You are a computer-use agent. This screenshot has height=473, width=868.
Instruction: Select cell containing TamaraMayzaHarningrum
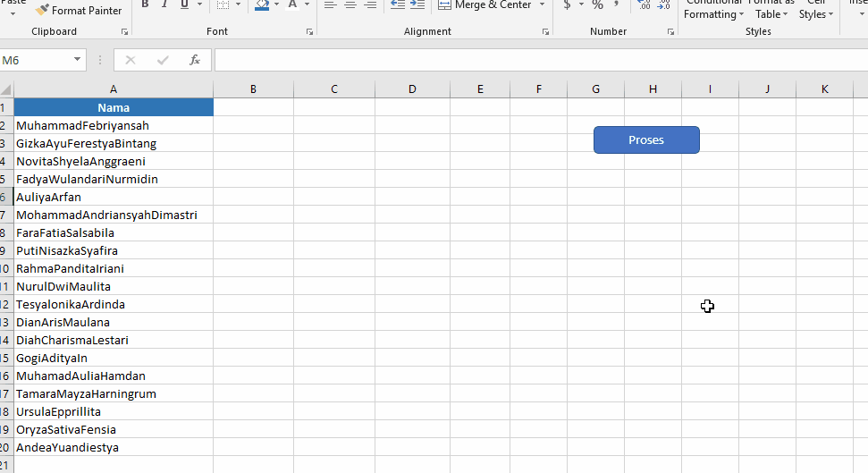(114, 393)
